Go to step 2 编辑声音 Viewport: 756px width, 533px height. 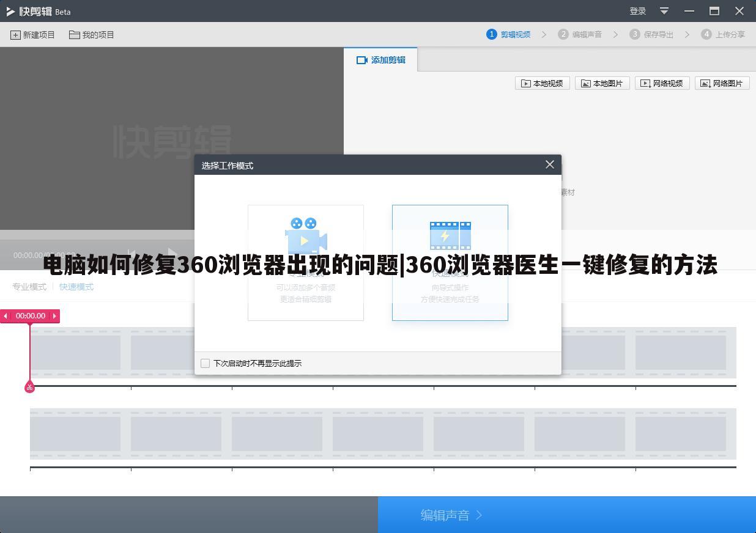pyautogui.click(x=580, y=34)
